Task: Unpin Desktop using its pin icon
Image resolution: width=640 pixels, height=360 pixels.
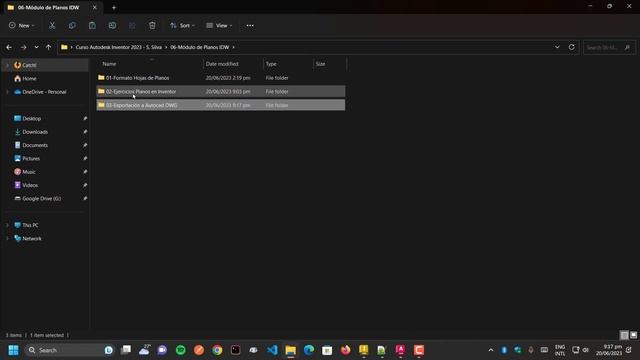Action: 85,118
